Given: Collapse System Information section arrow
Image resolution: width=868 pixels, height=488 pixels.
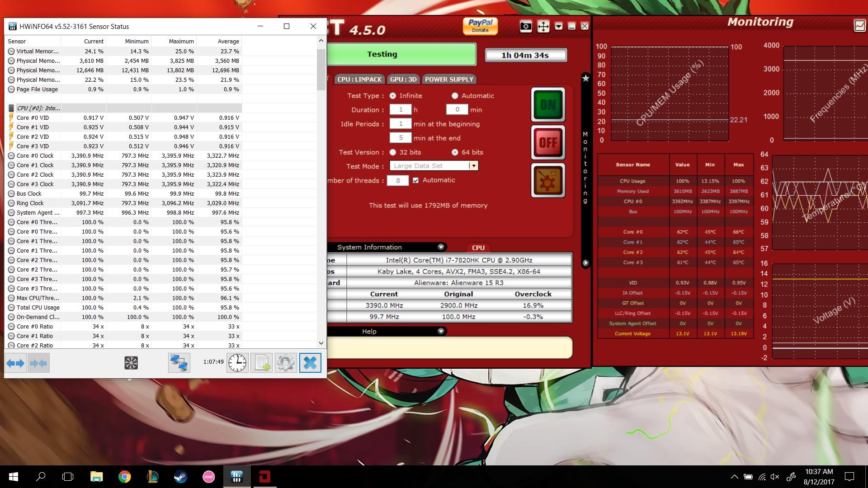Looking at the screenshot, I should point(441,247).
